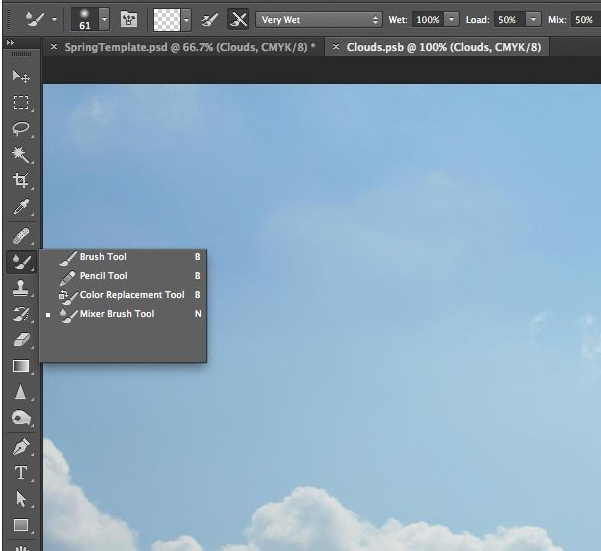
Task: Select the Lasso tool
Action: 21,129
